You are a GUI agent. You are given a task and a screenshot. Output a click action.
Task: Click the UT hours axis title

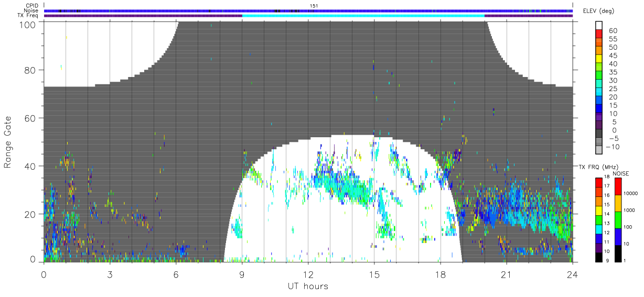(308, 286)
